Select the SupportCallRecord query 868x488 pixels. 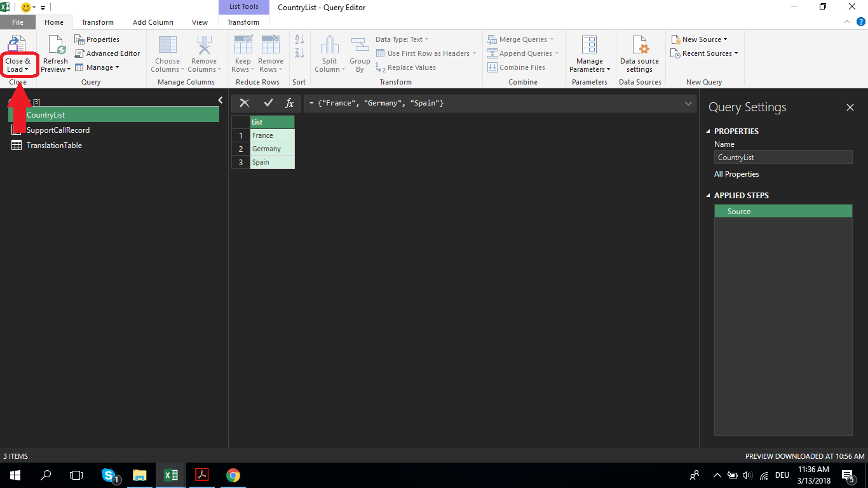click(x=57, y=130)
